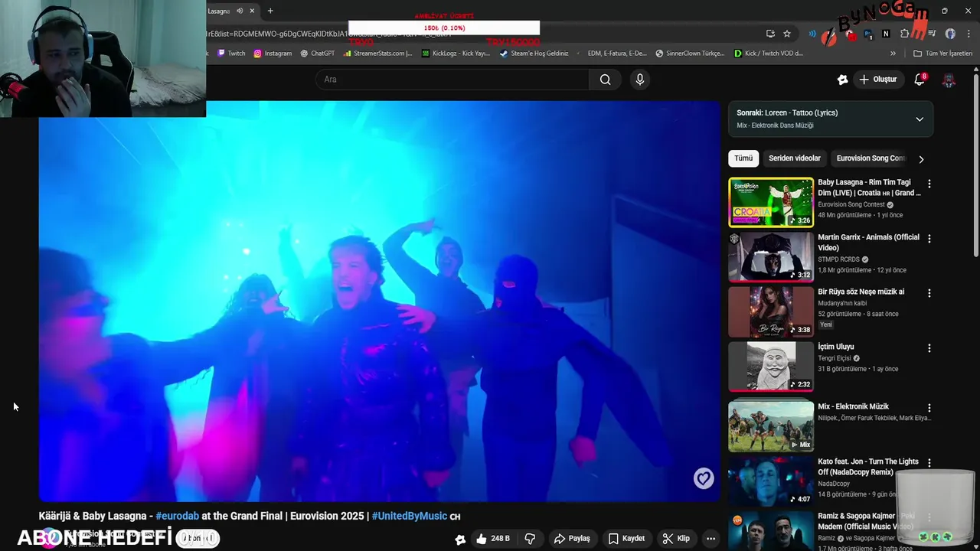The width and height of the screenshot is (980, 551).
Task: Open Martin Garrix Animals video title
Action: [x=868, y=243]
